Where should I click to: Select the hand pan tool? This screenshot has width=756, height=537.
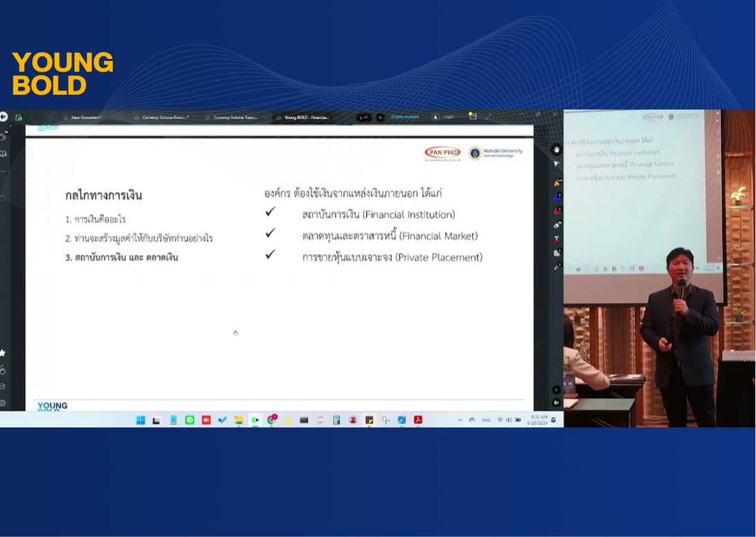click(x=557, y=150)
